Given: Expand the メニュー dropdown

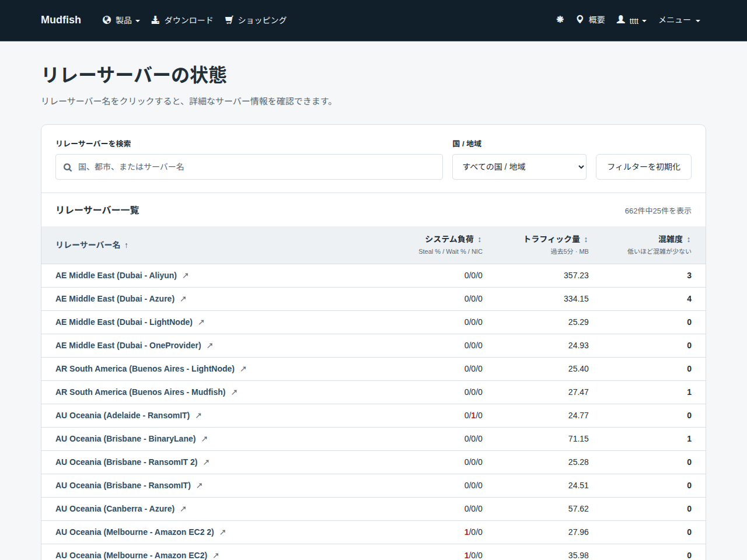Looking at the screenshot, I should (679, 20).
